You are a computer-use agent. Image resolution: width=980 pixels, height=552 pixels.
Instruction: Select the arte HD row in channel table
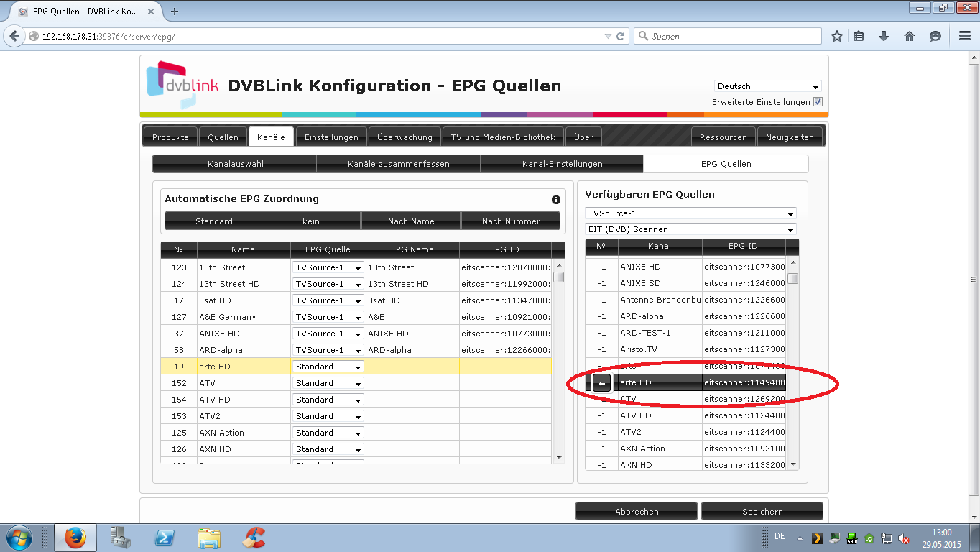click(x=356, y=367)
